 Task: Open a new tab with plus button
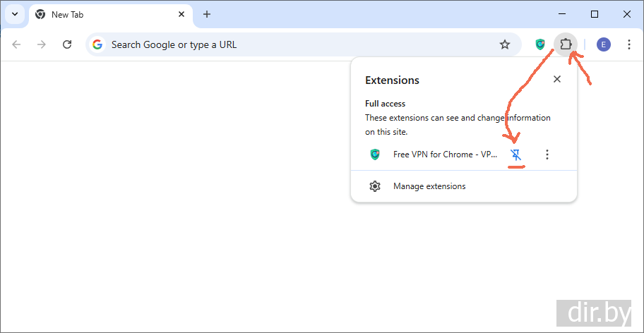click(207, 14)
